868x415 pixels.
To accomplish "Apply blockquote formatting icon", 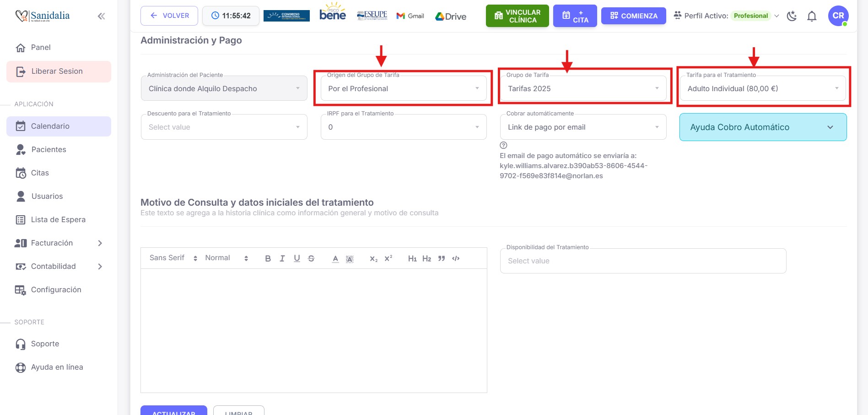I will [x=442, y=258].
